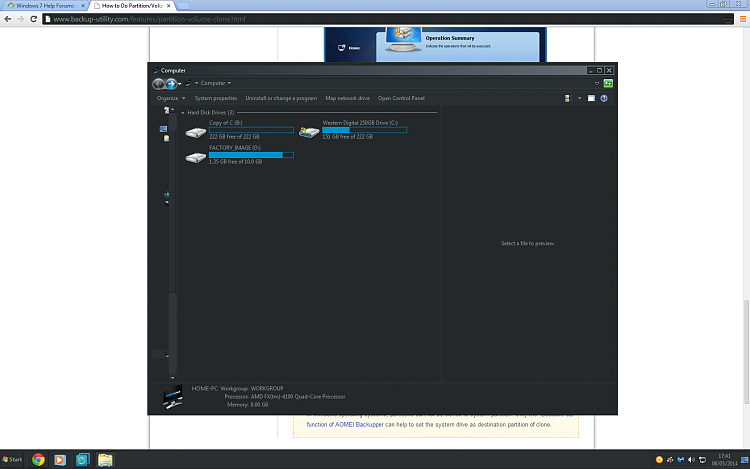Screen dimensions: 750x469
Task: Open recent locations dropdown beside Forward button
Action: (x=180, y=84)
